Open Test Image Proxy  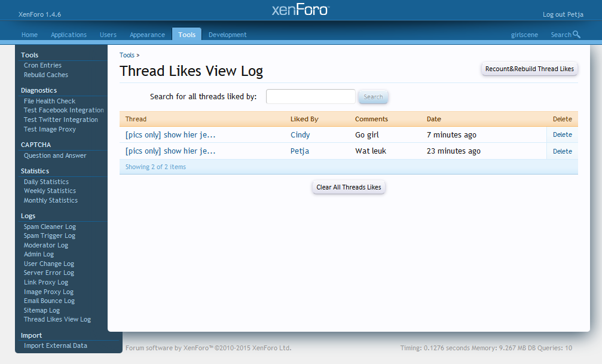pyautogui.click(x=50, y=129)
